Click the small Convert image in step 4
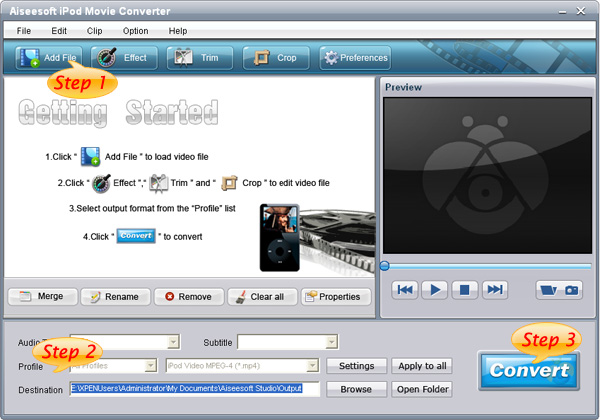The height and width of the screenshot is (420, 600). point(136,236)
